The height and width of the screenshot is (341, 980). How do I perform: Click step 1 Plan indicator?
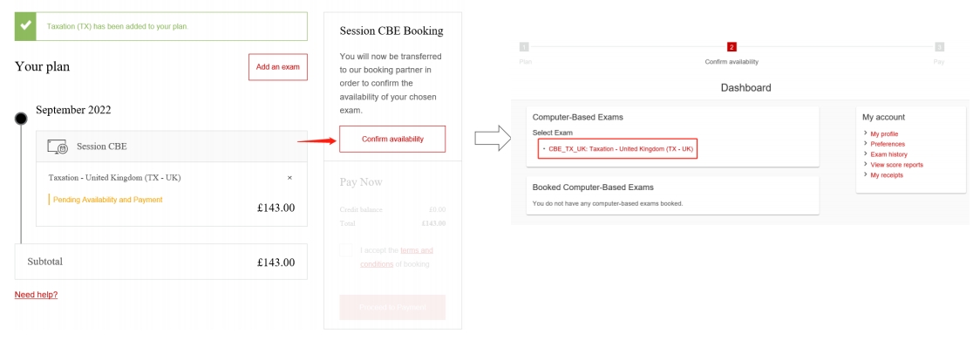[524, 47]
